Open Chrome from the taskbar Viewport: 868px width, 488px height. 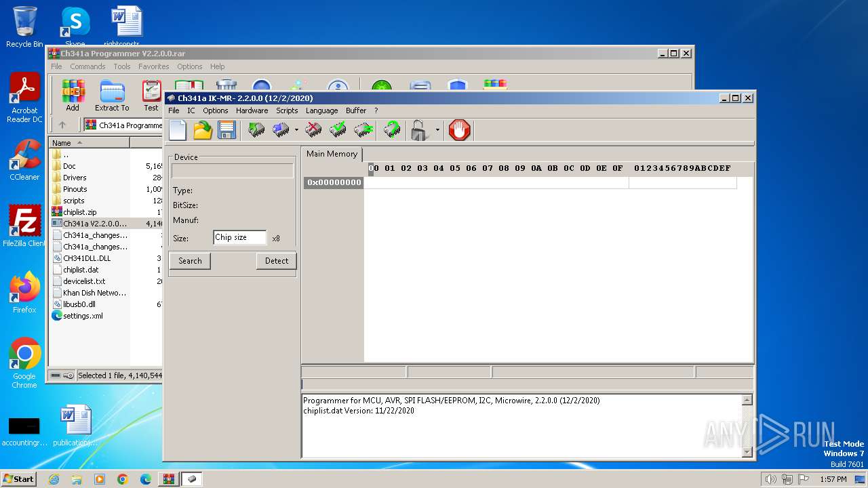click(x=123, y=479)
